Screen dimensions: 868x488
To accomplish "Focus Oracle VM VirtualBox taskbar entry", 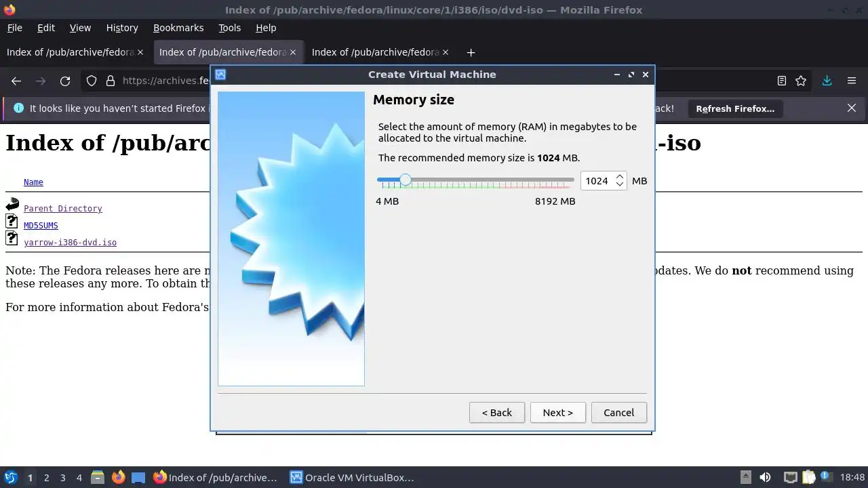I will coord(352,477).
